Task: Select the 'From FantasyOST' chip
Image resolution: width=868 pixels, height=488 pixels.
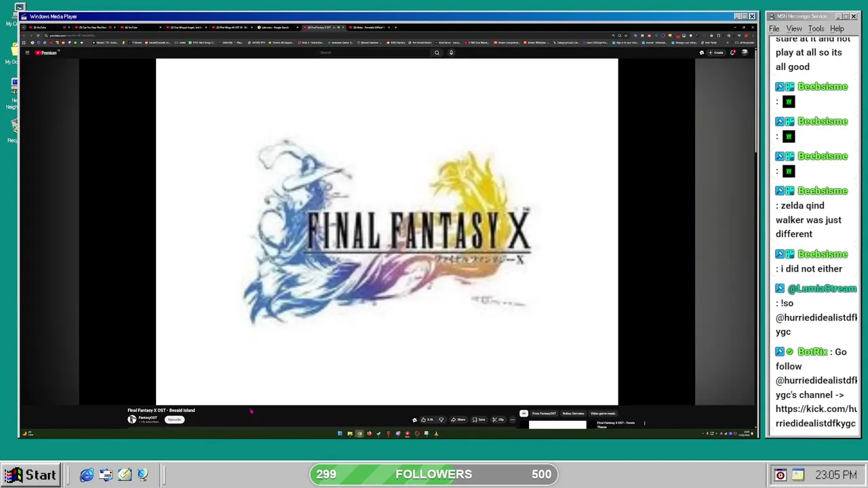Action: point(544,413)
